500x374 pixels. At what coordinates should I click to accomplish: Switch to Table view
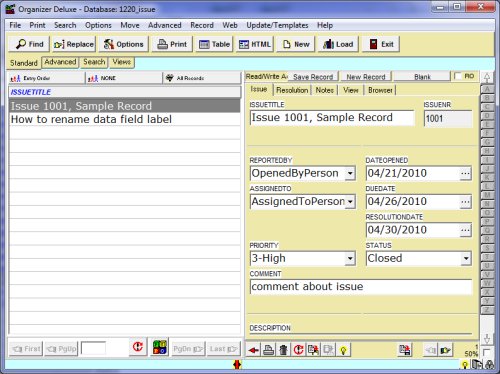[214, 44]
